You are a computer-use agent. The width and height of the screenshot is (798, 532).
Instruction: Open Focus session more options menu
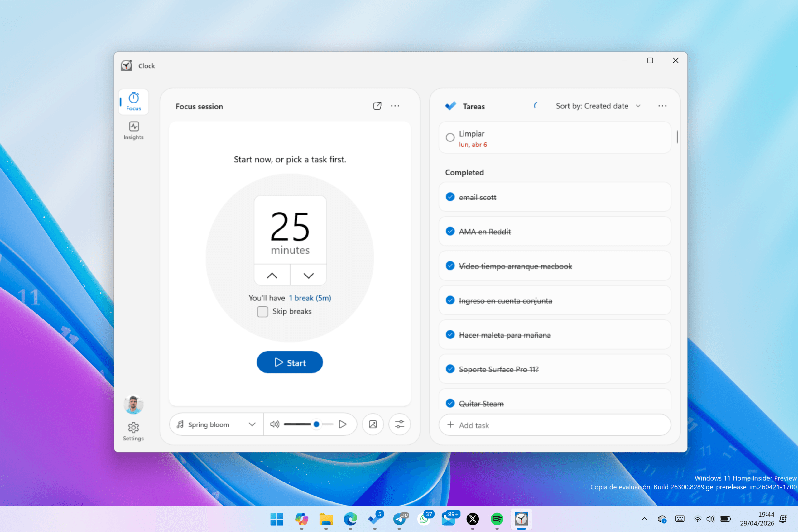click(395, 106)
